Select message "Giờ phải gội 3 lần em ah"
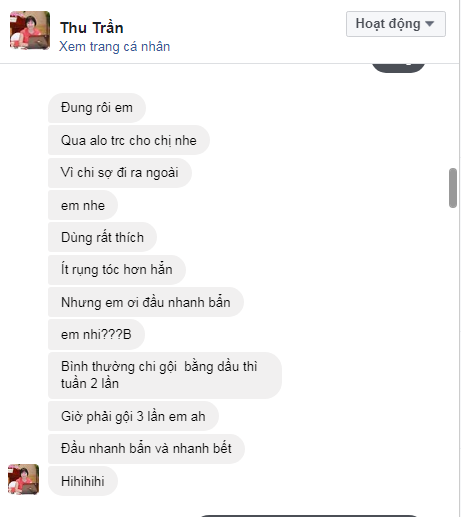 pos(133,416)
